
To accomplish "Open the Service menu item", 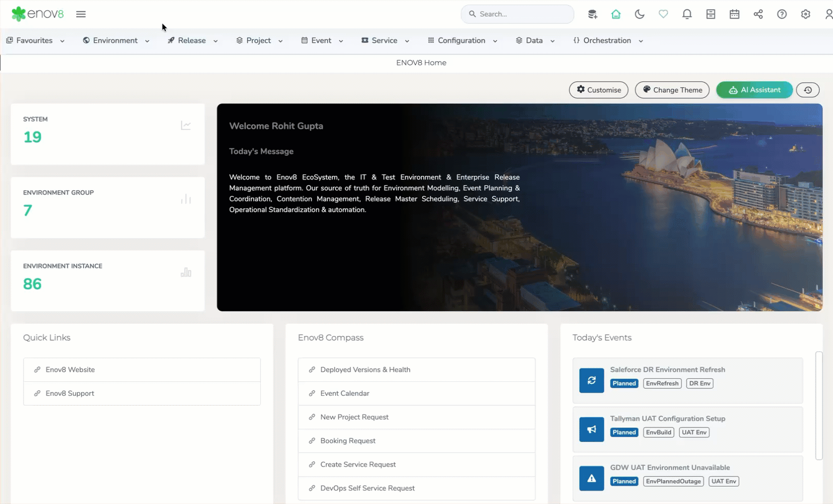I will [385, 41].
